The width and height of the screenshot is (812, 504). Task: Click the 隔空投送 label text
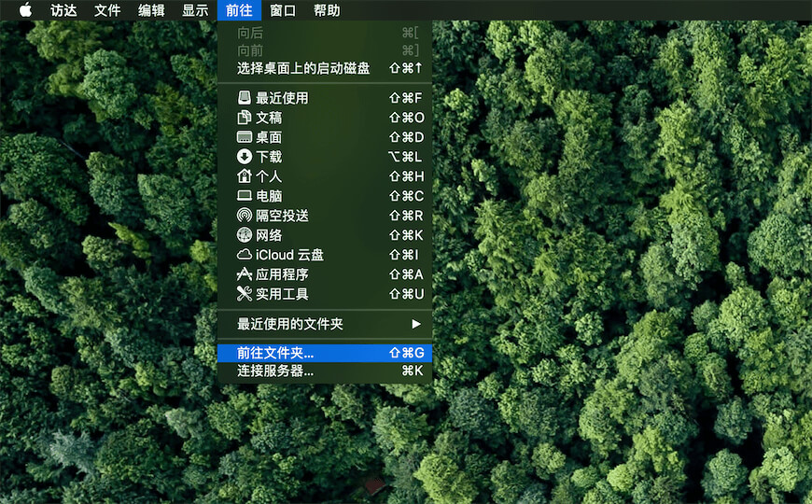pos(282,216)
